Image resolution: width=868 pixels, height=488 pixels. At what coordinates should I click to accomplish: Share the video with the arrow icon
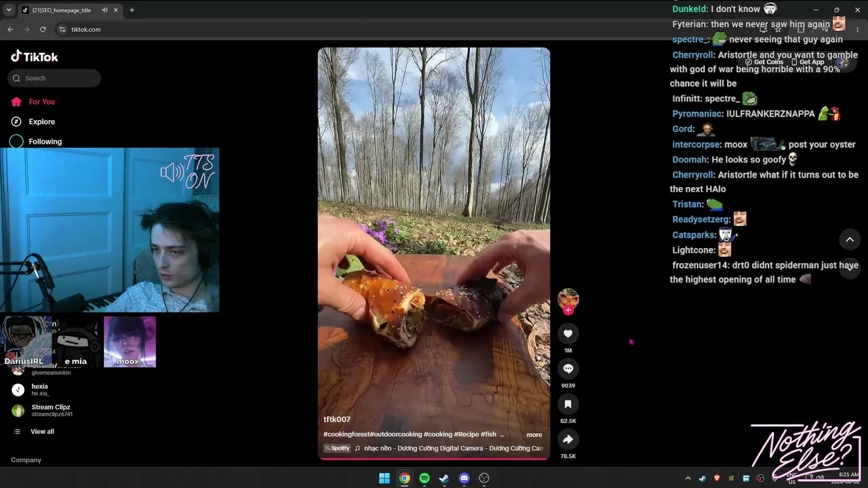coord(568,439)
